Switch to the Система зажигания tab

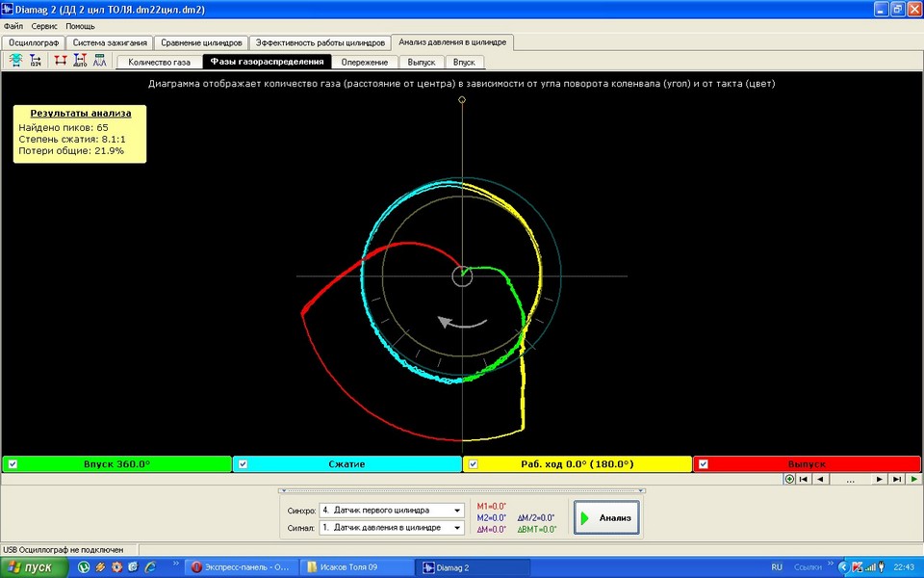tap(110, 42)
